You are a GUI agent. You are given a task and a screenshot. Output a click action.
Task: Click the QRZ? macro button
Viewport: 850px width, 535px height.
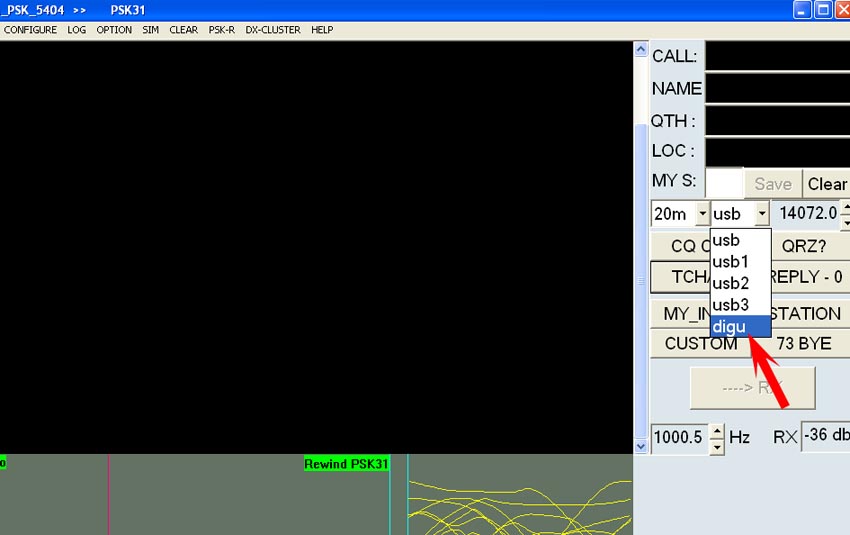[808, 246]
